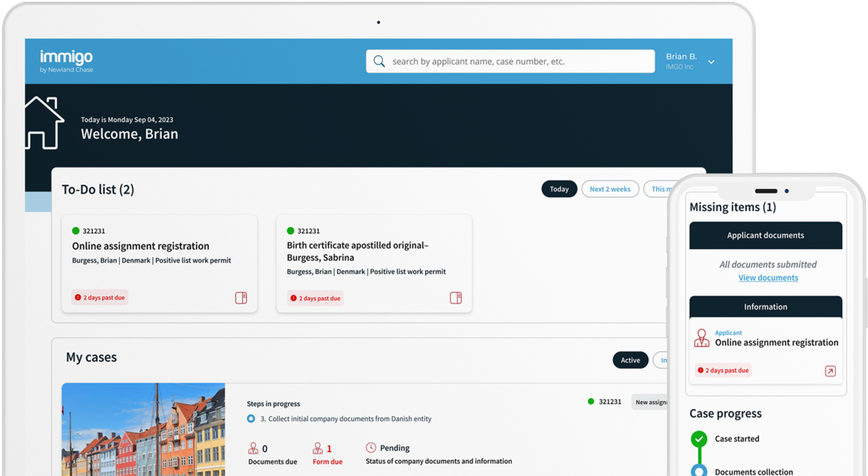
Task: Open Applicant documents section on phone
Action: click(766, 235)
